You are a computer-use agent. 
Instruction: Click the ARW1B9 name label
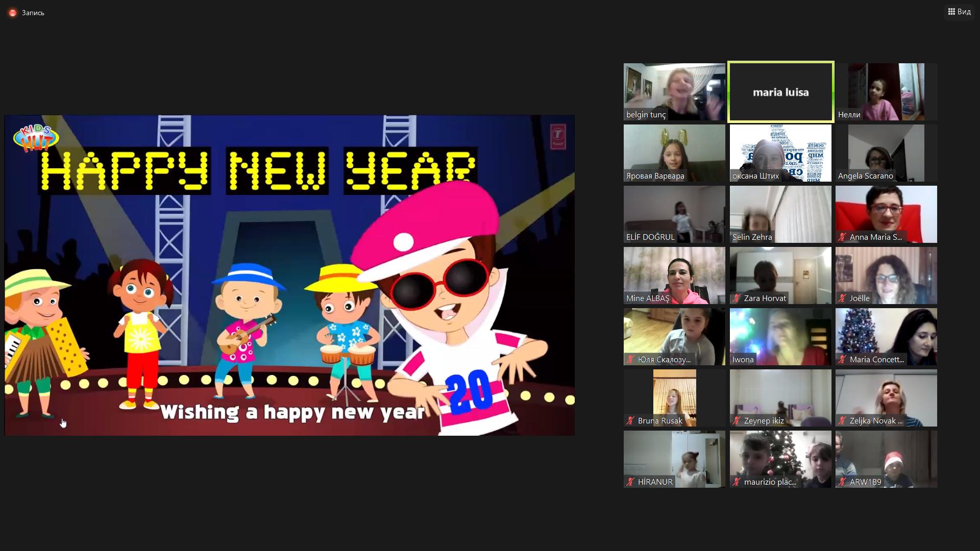[866, 482]
